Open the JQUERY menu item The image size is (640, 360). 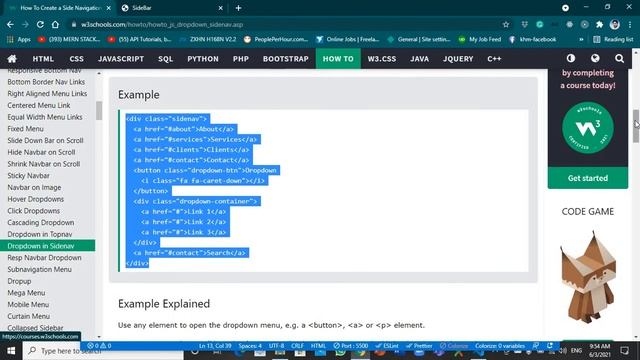click(x=458, y=59)
